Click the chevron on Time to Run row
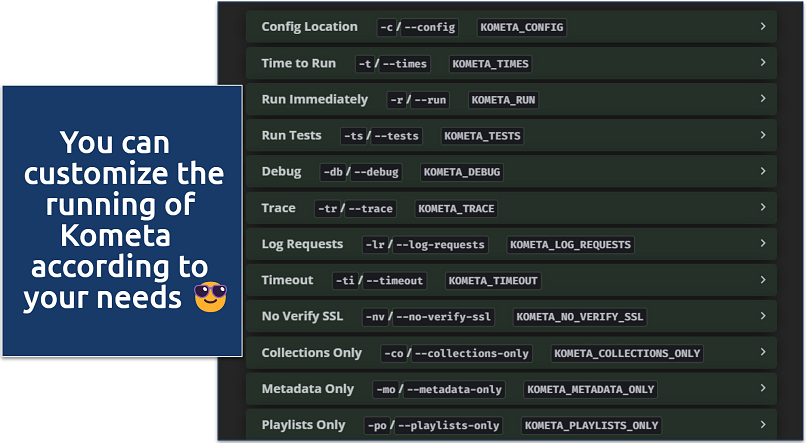This screenshot has width=806, height=443. pyautogui.click(x=763, y=63)
